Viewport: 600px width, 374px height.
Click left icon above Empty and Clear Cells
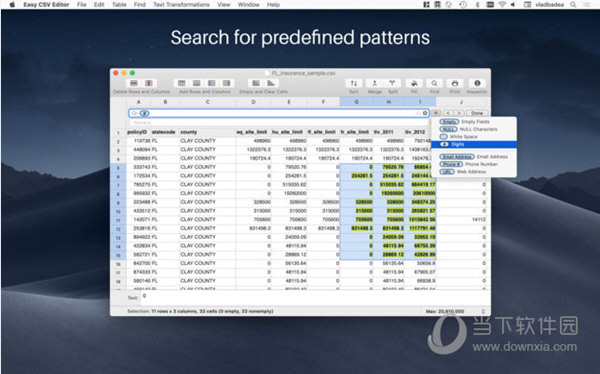click(256, 83)
